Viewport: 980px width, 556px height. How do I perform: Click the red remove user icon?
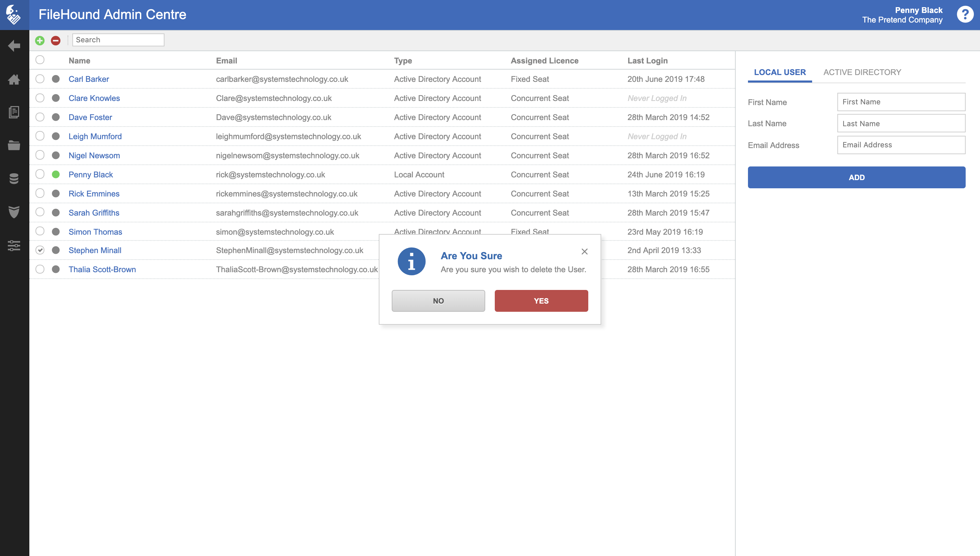56,40
